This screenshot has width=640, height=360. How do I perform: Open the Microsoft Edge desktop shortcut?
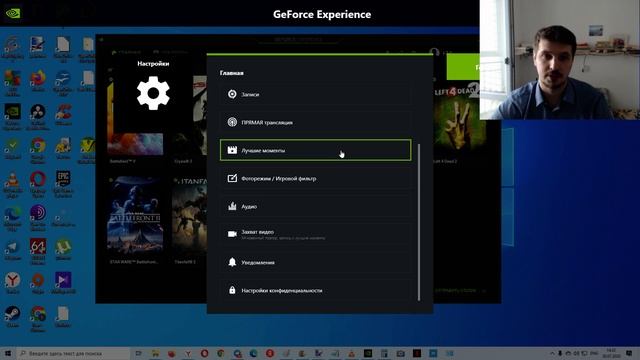click(x=12, y=217)
